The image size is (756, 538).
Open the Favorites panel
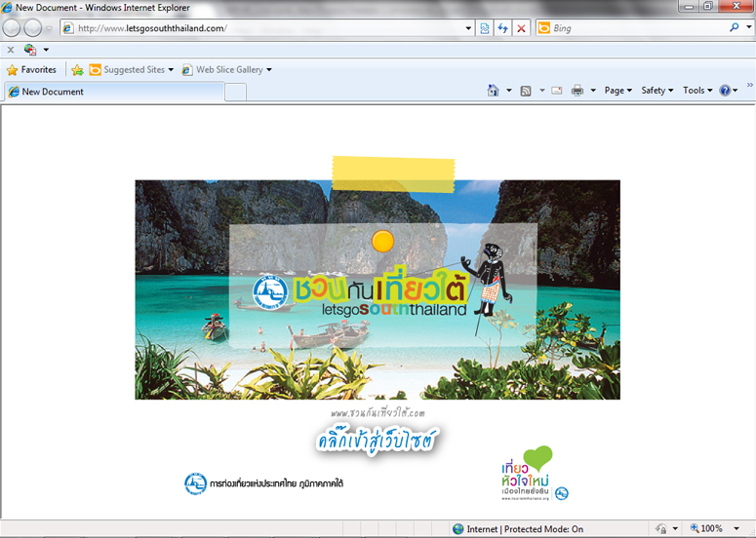(31, 70)
